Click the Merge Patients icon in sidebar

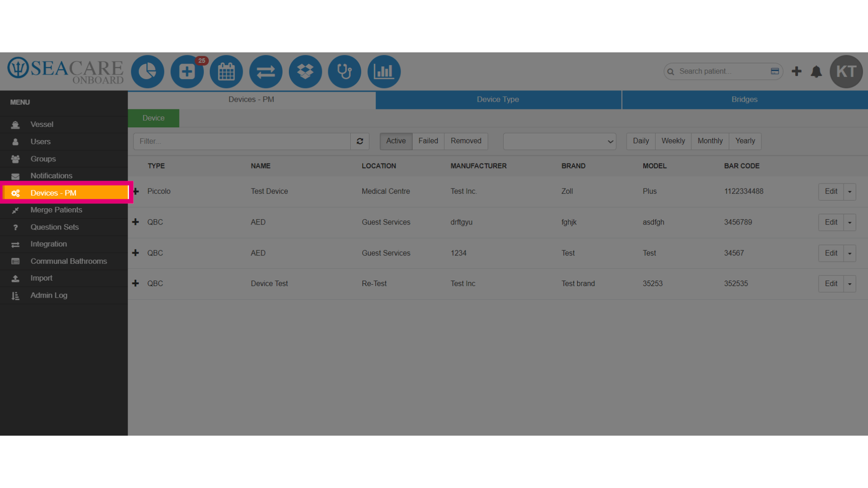click(x=15, y=210)
